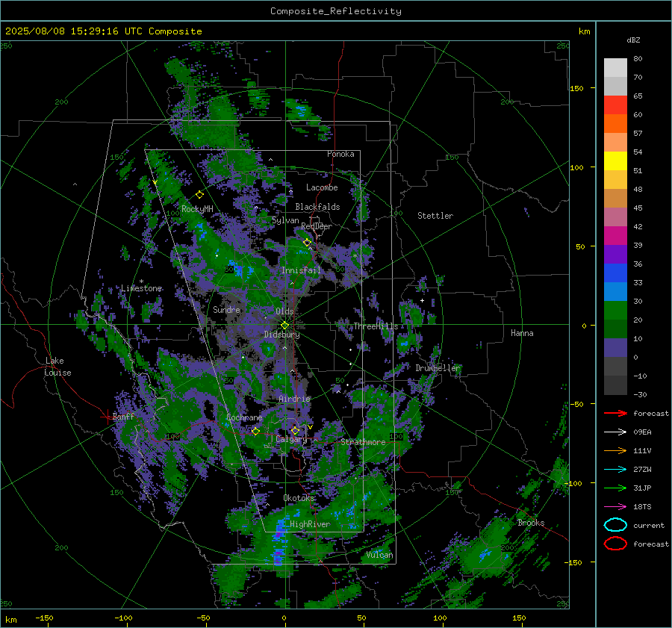This screenshot has height=628, width=672.
Task: Click the Vulcan city label
Action: (x=380, y=555)
